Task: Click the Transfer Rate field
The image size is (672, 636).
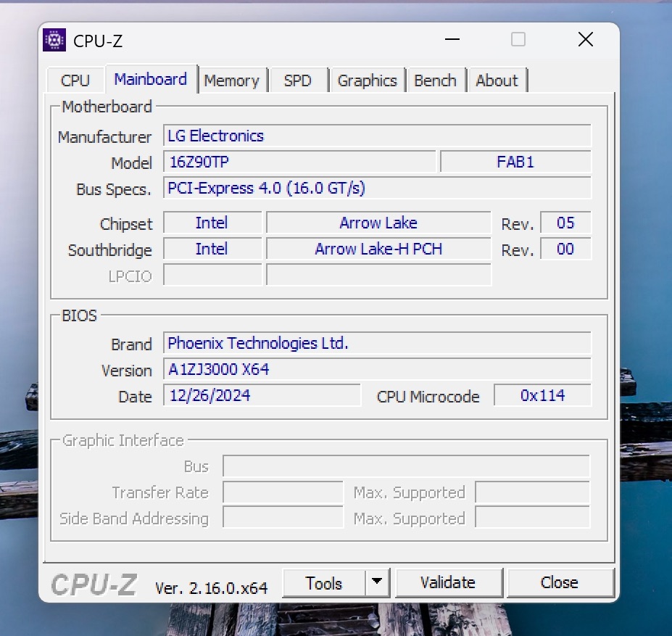Action: click(x=283, y=492)
